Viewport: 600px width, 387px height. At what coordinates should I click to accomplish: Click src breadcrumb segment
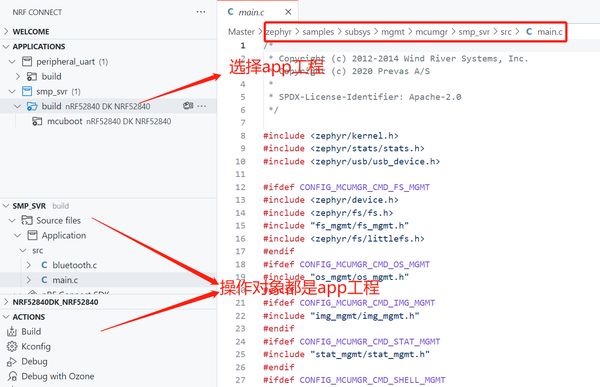pos(506,32)
